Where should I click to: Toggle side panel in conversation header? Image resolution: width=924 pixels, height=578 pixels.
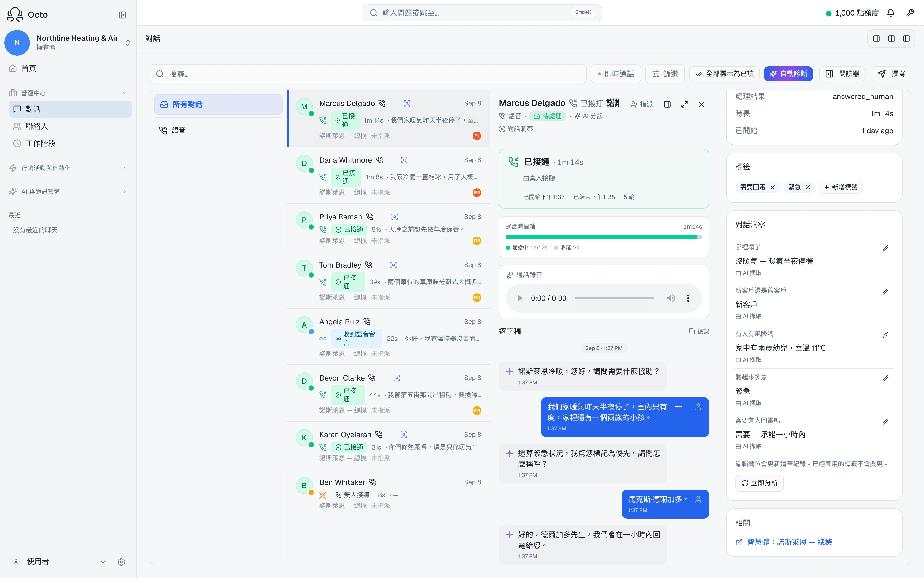tap(667, 104)
